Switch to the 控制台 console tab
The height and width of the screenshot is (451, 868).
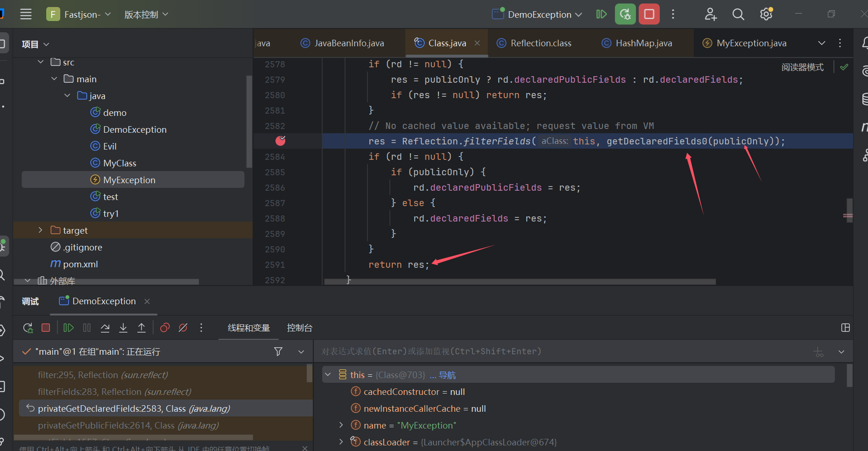(300, 328)
